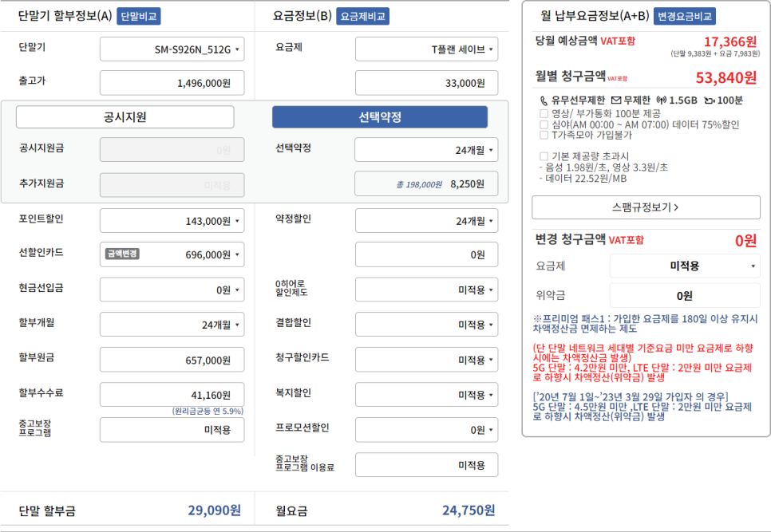The width and height of the screenshot is (771, 532).
Task: Open the 현금선입금 0원 dropdown
Action: 172,290
